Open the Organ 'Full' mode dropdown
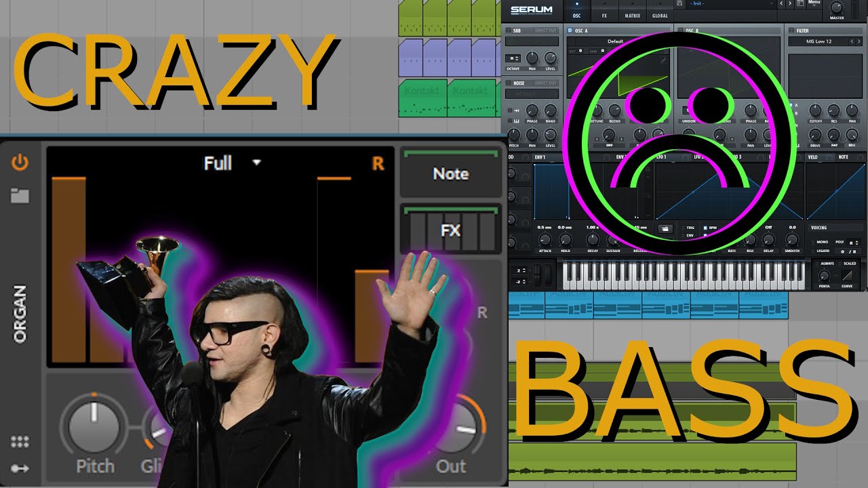Screen dimensions: 868x488 233,163
